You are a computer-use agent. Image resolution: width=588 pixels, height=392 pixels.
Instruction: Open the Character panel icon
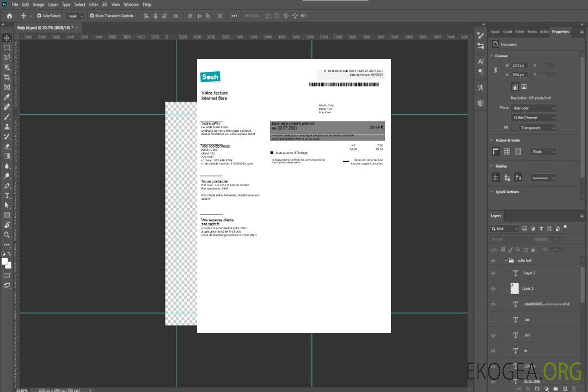[481, 61]
